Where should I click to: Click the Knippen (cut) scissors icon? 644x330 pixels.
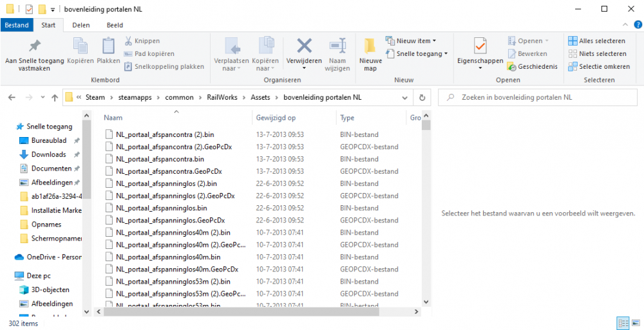click(129, 41)
